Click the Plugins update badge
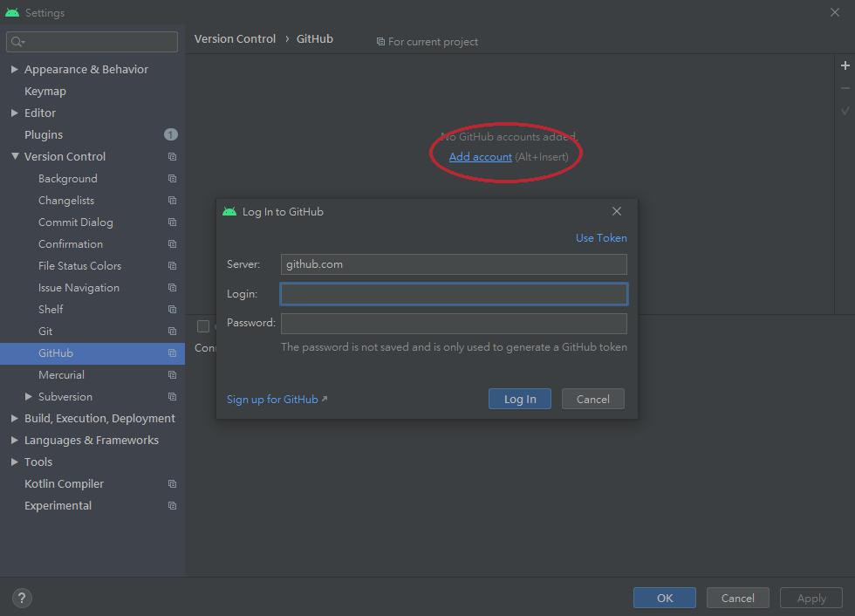The height and width of the screenshot is (616, 855). [171, 134]
